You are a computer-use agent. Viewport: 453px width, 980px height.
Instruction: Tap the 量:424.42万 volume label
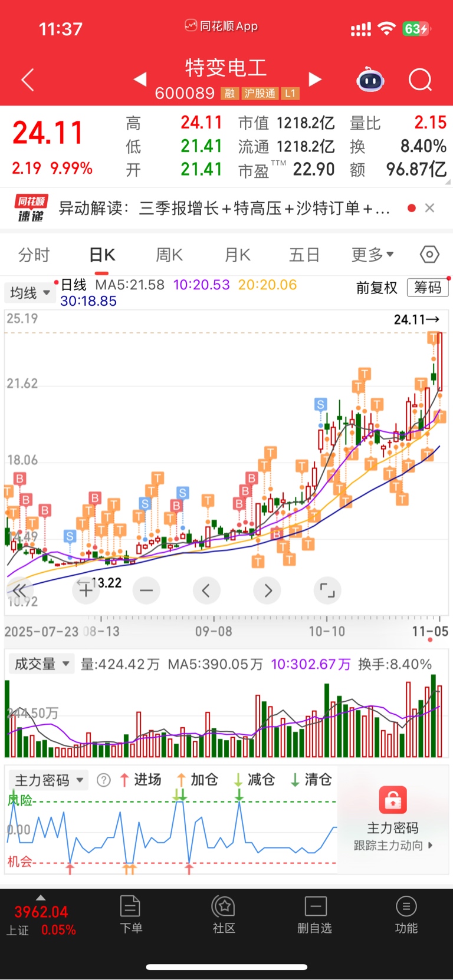coord(120,665)
